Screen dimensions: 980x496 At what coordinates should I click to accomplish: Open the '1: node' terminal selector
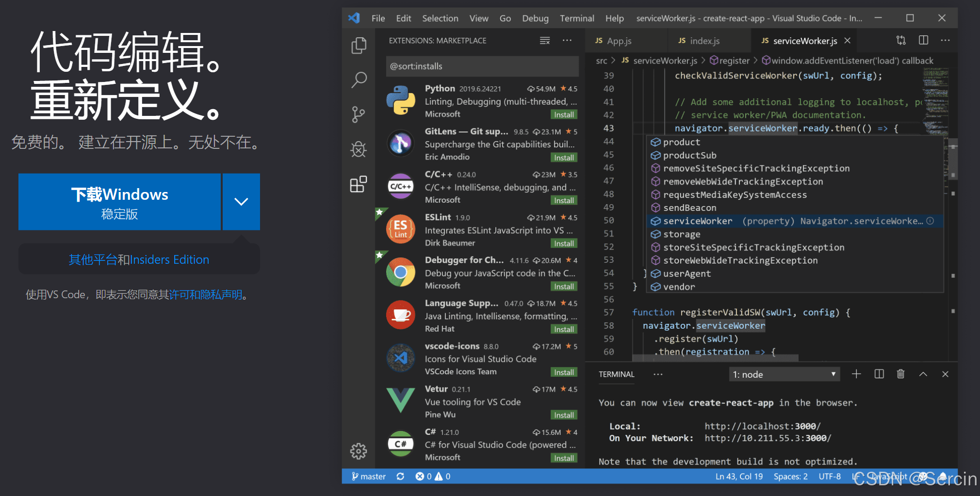pyautogui.click(x=784, y=374)
